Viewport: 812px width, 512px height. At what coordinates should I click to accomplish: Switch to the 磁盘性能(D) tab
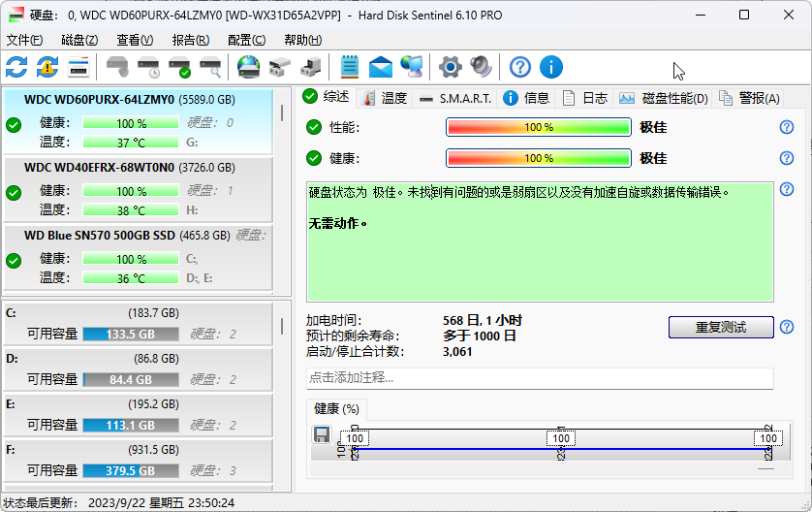coord(664,98)
